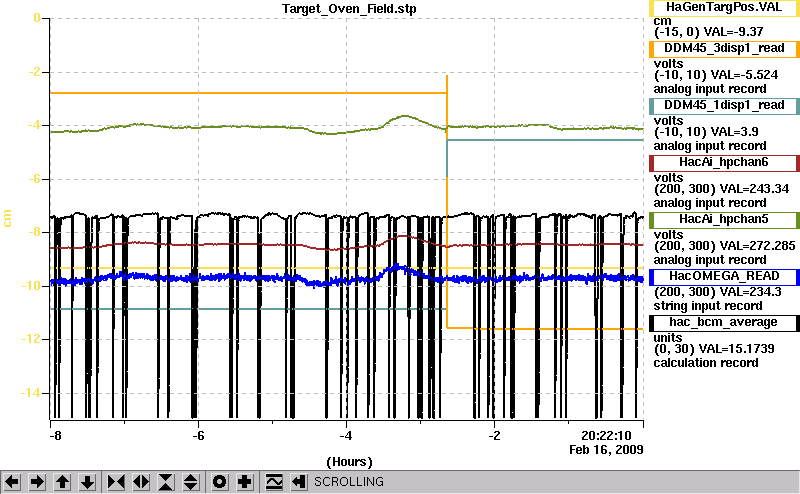Click the circle auto-scale icon in toolbar
This screenshot has height=494, width=800.
(x=219, y=482)
